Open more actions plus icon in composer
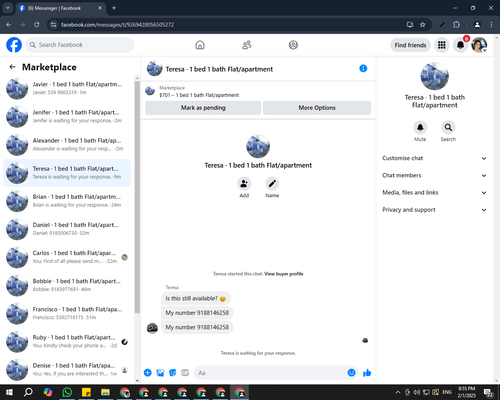This screenshot has width=500, height=400. [148, 373]
